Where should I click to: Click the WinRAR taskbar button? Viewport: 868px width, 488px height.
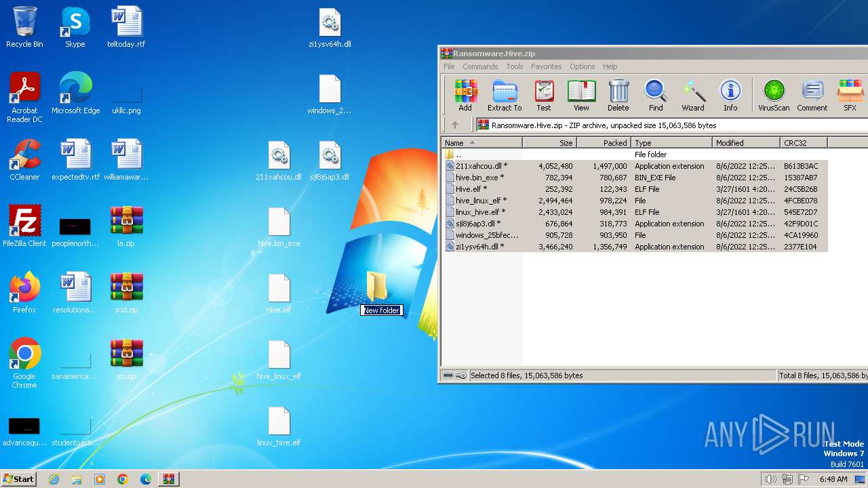[168, 479]
